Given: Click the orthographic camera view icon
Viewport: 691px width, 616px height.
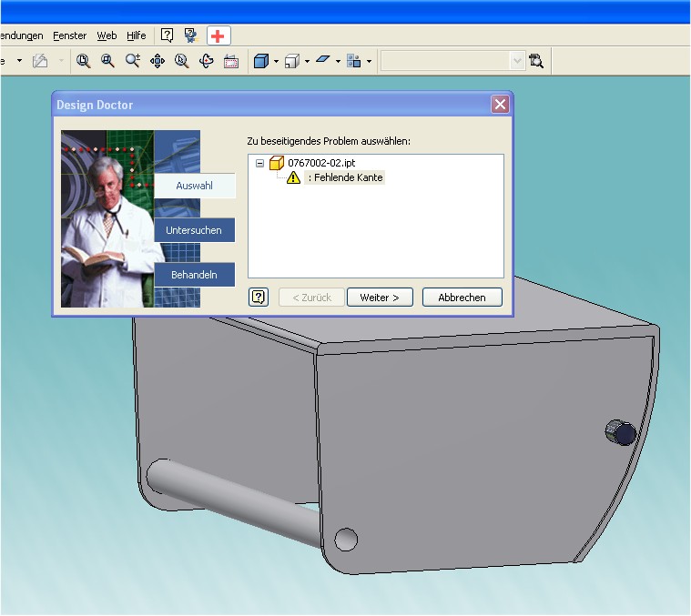Looking at the screenshot, I should [291, 61].
